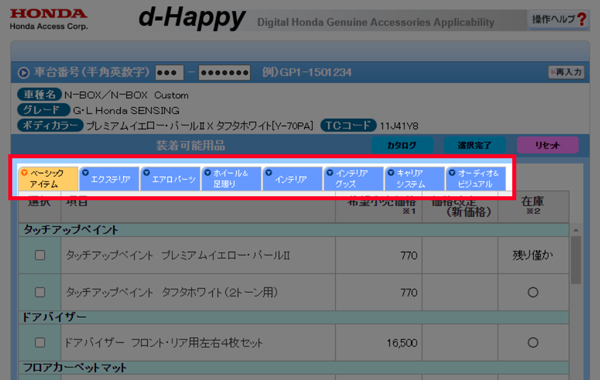600x380 pixels.
Task: Check タッチアップペイント タフタホワイト checkbox
Action: coord(40,292)
